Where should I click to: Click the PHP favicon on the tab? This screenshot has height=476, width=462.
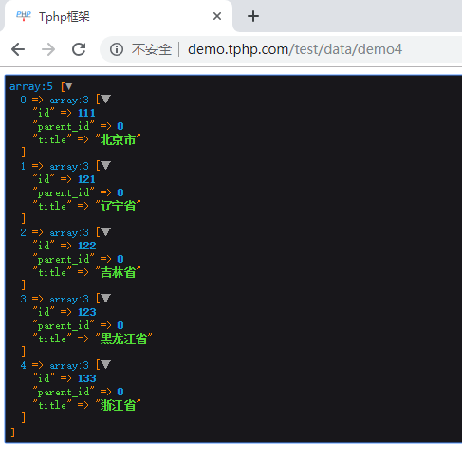(x=24, y=16)
